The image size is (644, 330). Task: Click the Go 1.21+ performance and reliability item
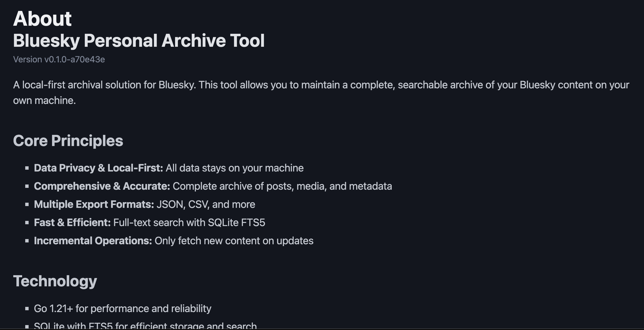click(x=123, y=309)
